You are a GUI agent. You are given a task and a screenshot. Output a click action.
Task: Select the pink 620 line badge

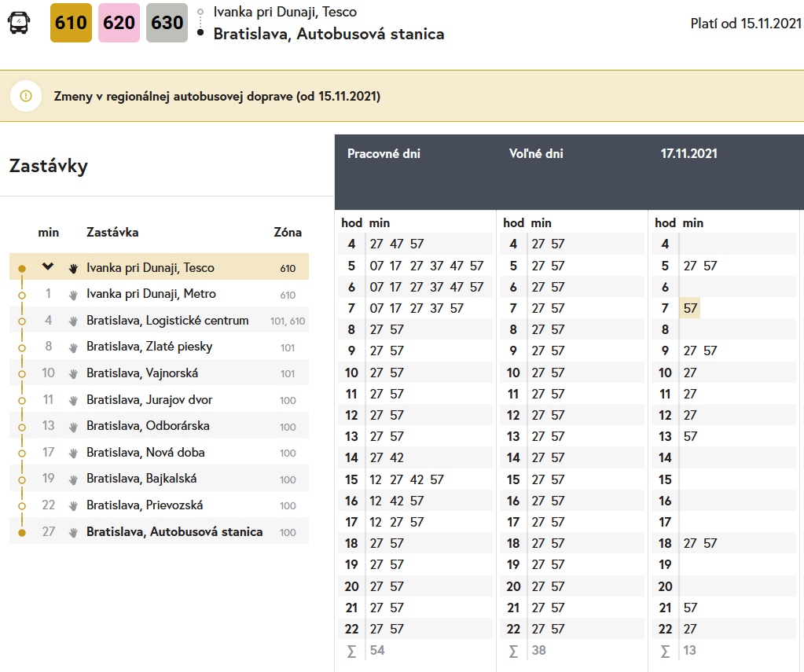119,23
